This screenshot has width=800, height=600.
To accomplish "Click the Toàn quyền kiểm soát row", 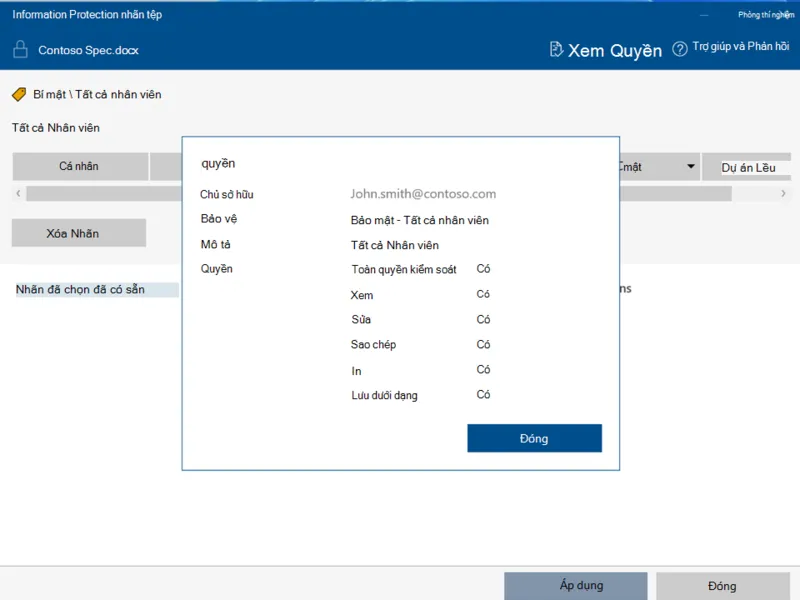I will click(x=420, y=269).
